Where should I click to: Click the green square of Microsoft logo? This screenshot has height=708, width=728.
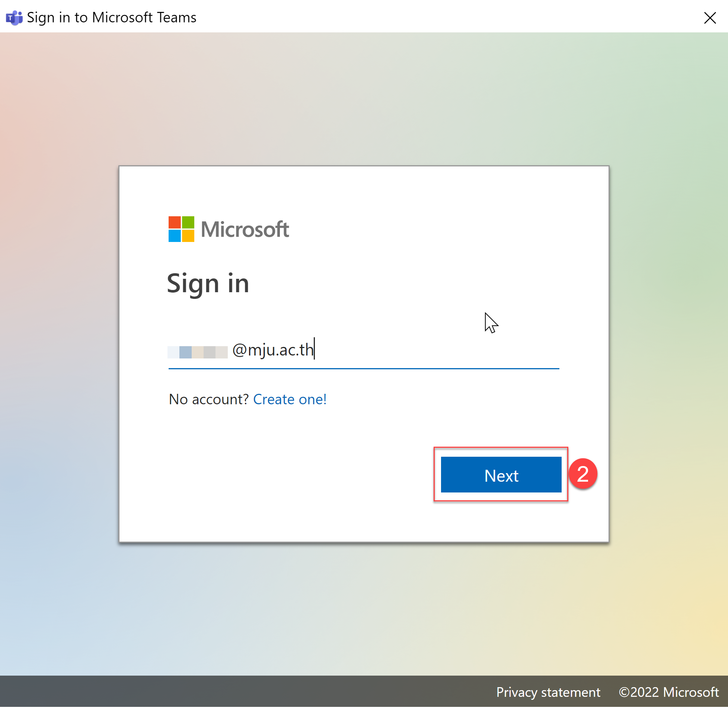tap(188, 222)
